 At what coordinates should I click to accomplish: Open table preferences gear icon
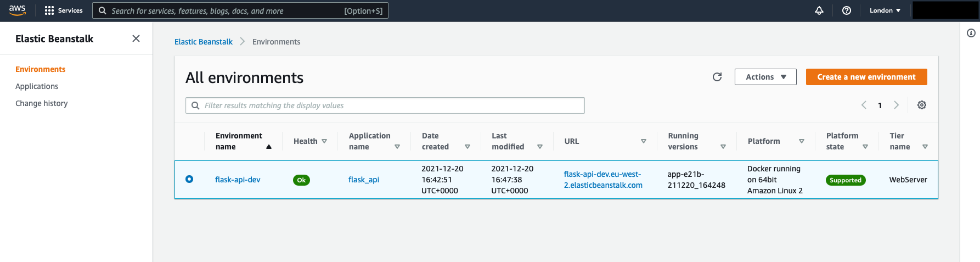pos(922,105)
